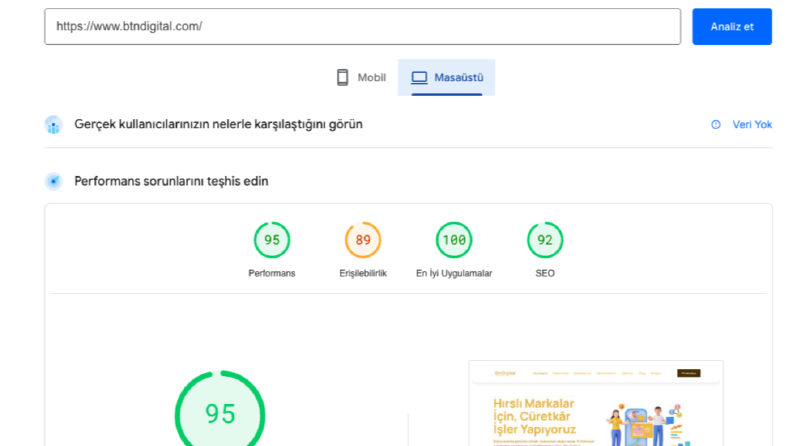Screen dimensions: 793x446
Task: Click the Veri Yok link
Action: [752, 124]
